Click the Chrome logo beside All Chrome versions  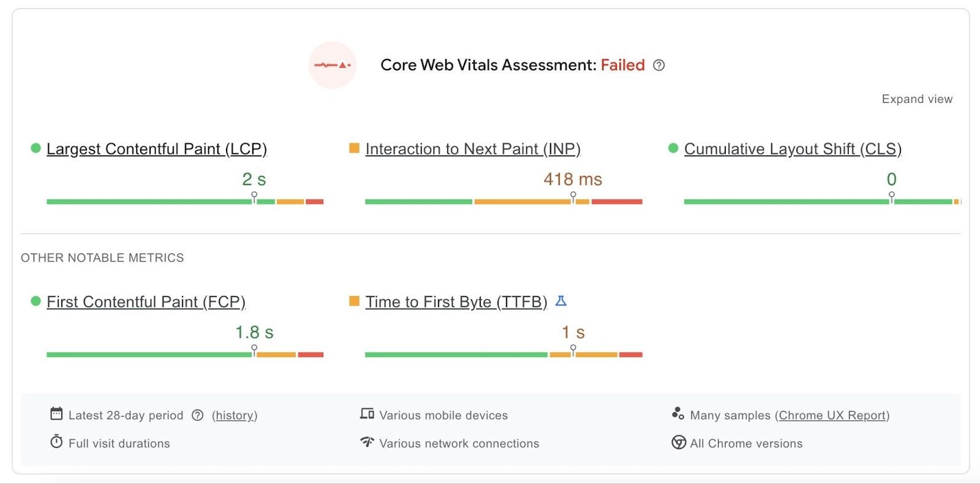click(x=679, y=442)
